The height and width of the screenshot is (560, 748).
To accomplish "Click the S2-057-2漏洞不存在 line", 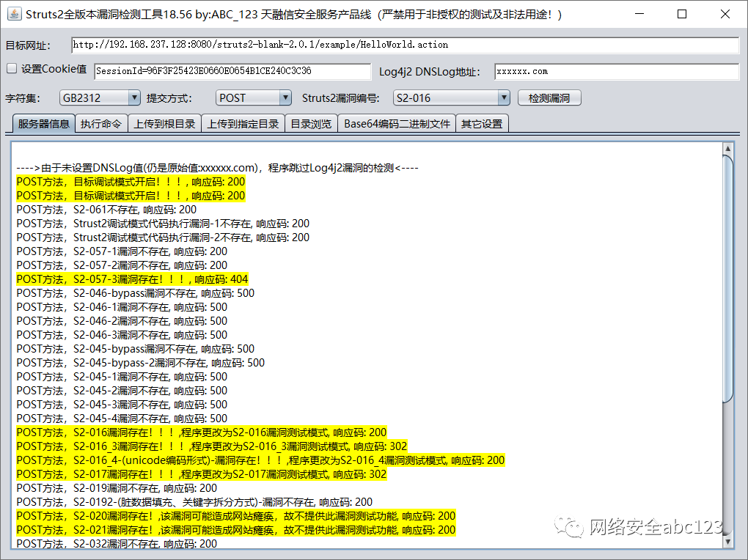I will click(x=122, y=265).
